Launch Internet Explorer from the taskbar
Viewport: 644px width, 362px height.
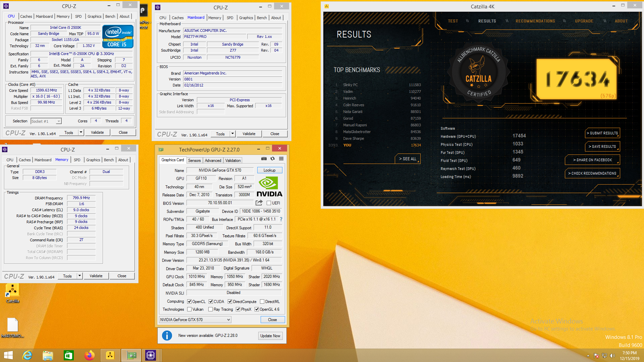pos(27,355)
